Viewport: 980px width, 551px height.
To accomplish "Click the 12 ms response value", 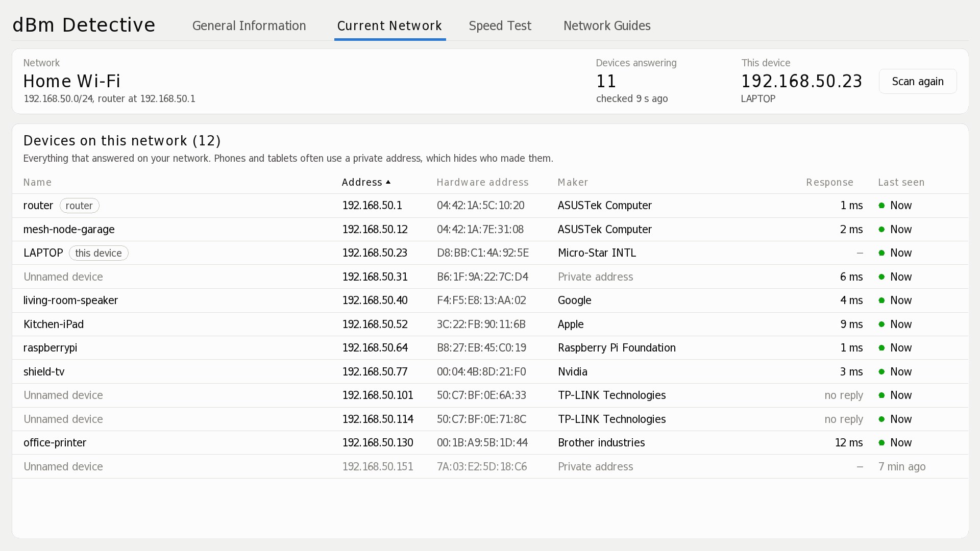I will click(849, 443).
